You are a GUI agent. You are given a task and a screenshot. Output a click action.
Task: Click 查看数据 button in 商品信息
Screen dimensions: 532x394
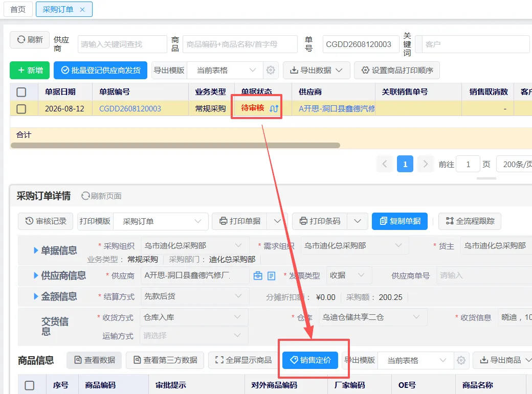[x=94, y=360]
